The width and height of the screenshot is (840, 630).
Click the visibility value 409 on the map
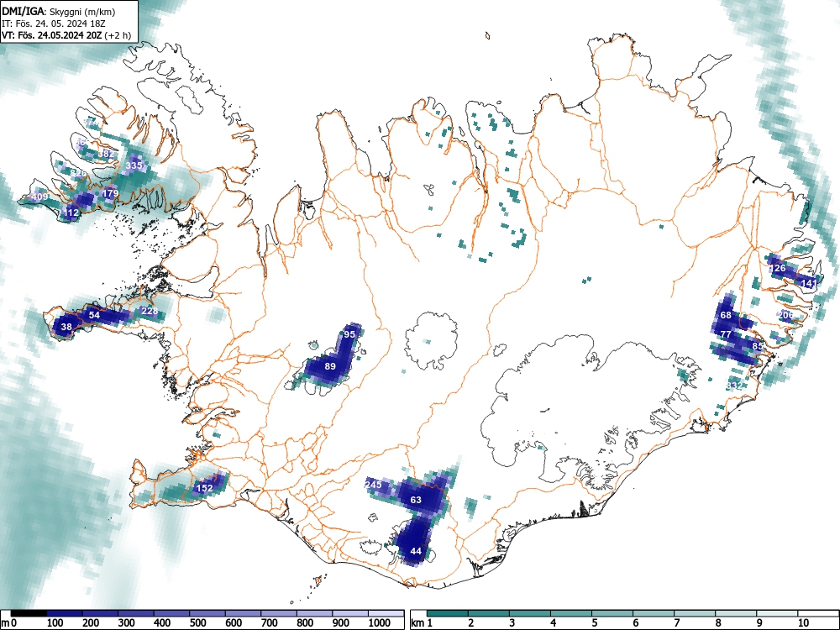(40, 197)
